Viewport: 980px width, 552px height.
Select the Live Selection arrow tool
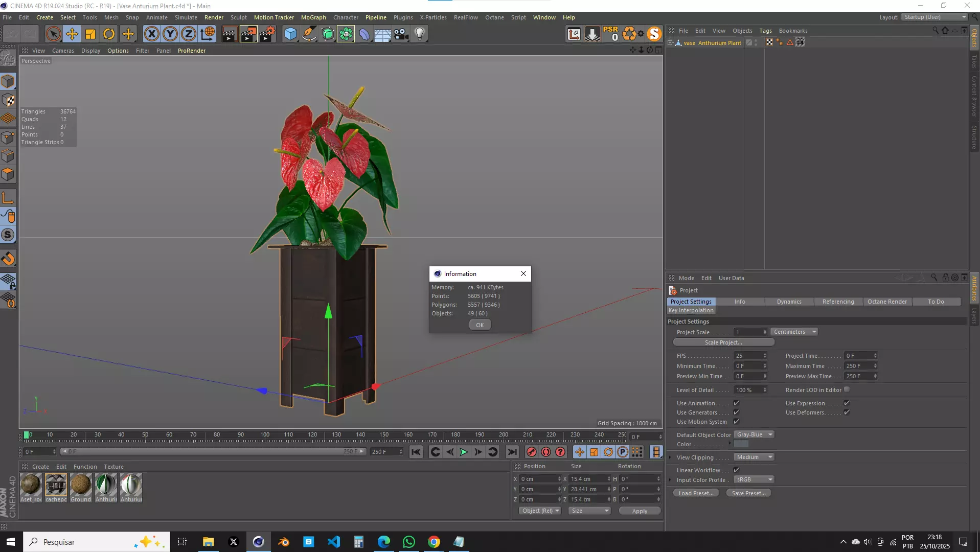tap(53, 34)
